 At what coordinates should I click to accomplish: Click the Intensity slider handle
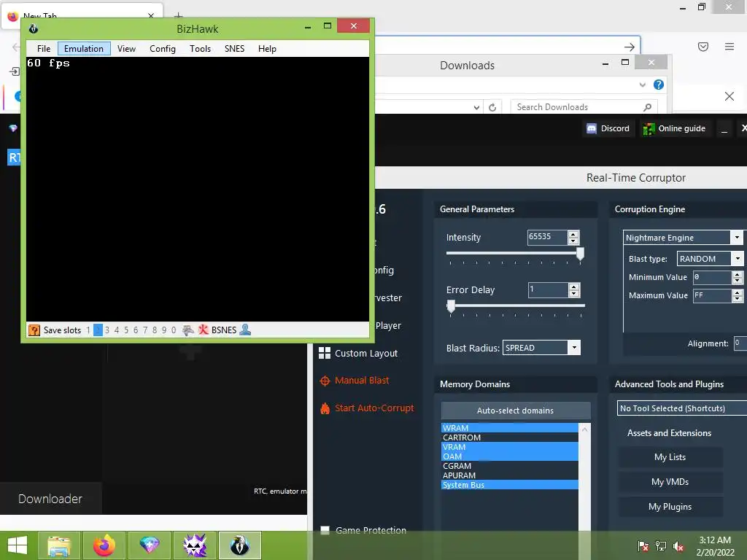[x=580, y=254]
